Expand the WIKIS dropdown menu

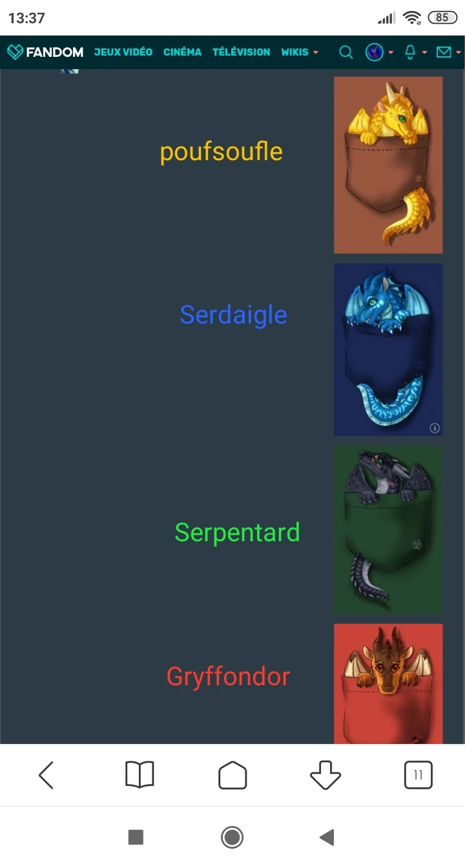300,52
